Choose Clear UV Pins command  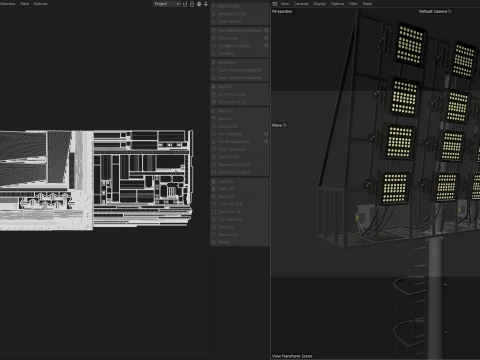pos(240,21)
